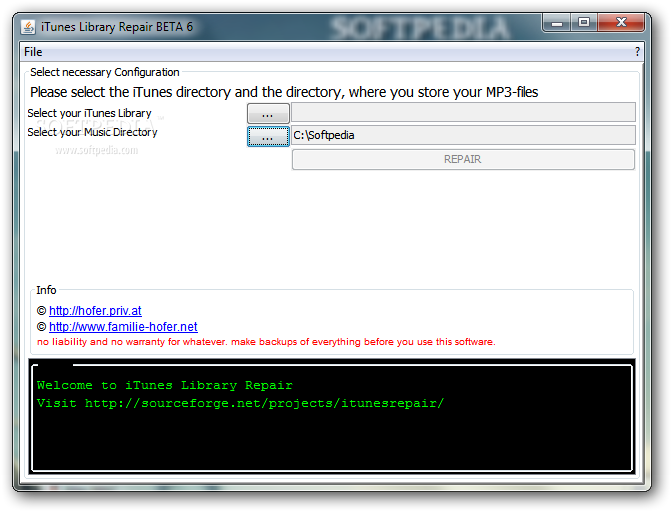Click the Music Directory field showing C:\Softpedia

click(x=463, y=135)
